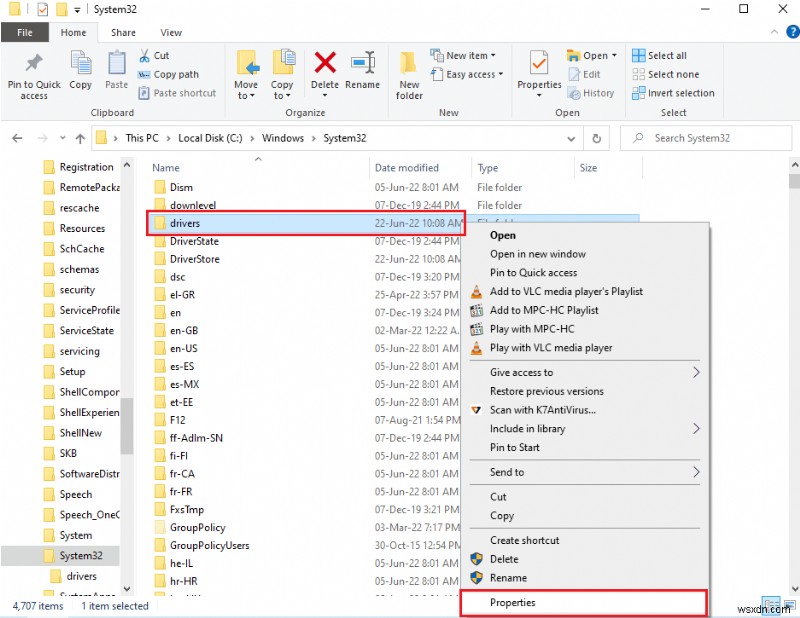800x618 pixels.
Task: Sort by the Type column header
Action: [488, 168]
